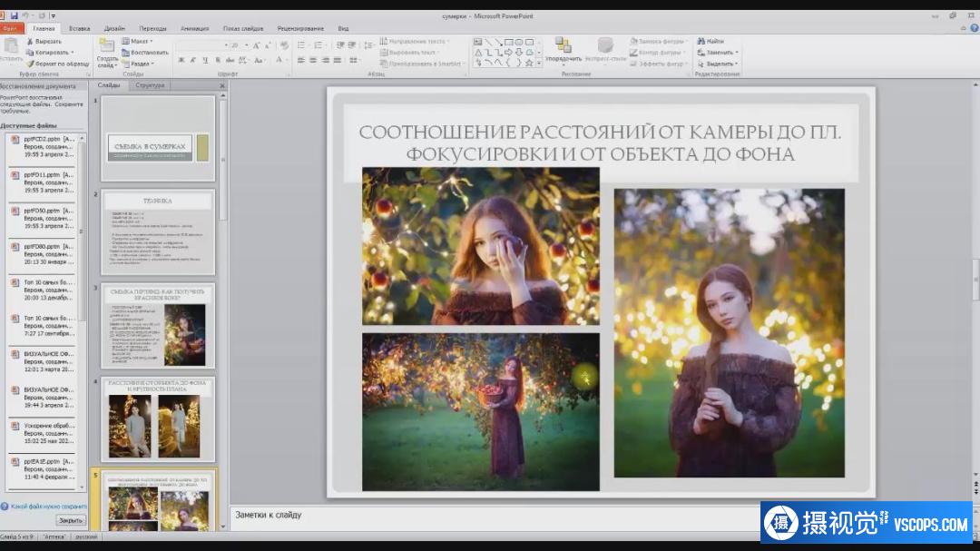
Task: Toggle italic formatting (К)
Action: coord(193,60)
